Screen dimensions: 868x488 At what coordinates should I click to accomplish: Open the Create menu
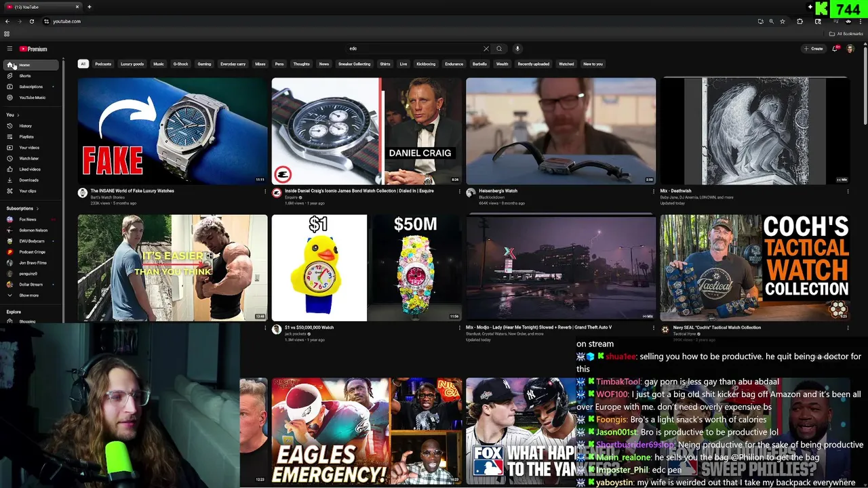click(x=813, y=49)
